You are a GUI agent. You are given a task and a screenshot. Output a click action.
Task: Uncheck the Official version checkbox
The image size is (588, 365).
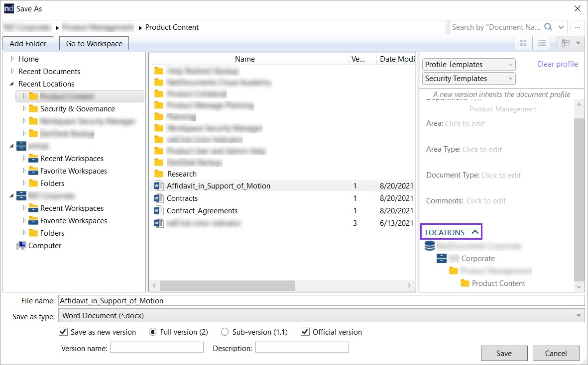[305, 332]
